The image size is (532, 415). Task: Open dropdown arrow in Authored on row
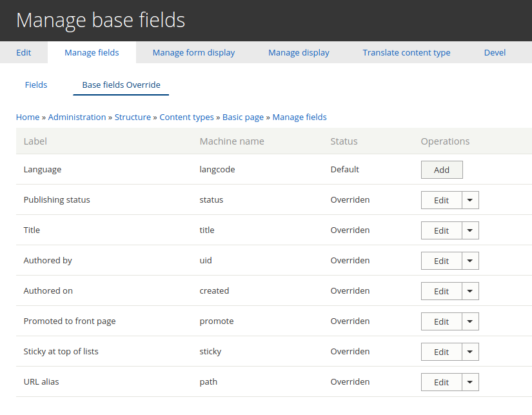(470, 291)
